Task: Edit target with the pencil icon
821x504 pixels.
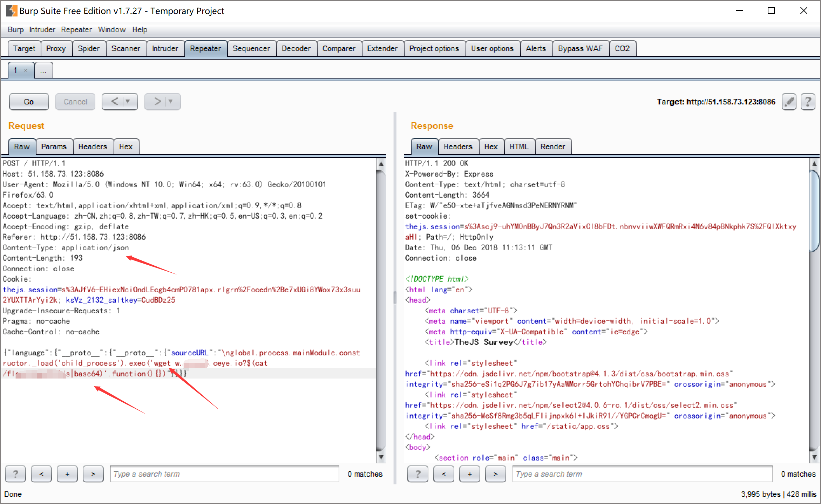Action: [x=789, y=102]
